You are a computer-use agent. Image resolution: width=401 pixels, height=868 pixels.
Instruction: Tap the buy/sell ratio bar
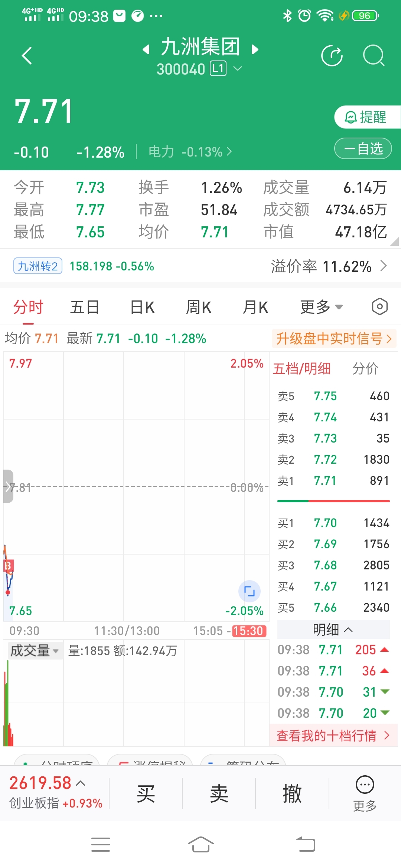click(x=333, y=501)
